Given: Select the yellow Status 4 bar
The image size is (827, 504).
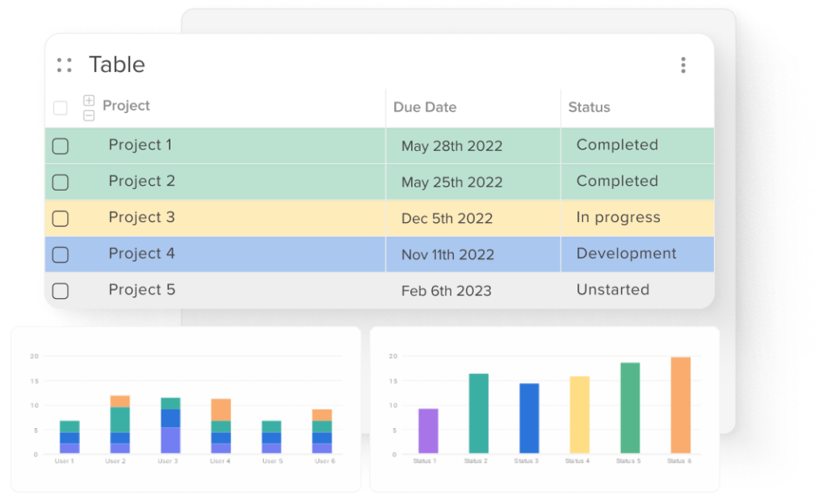Looking at the screenshot, I should click(580, 415).
